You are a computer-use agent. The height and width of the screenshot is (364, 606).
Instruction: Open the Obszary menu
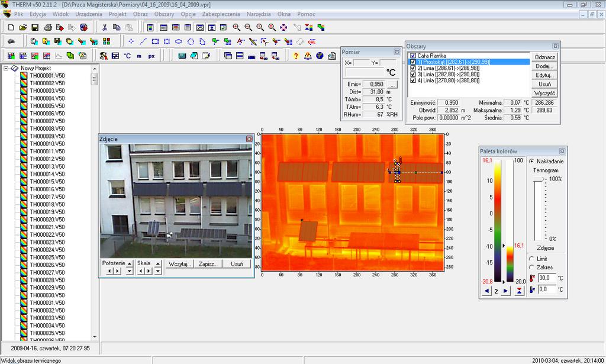point(165,14)
